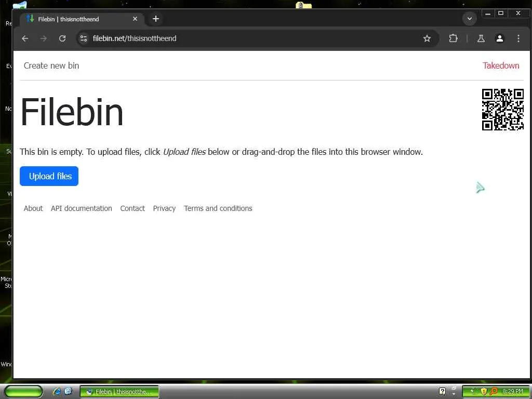532x399 pixels.
Task: Open the tab search dropdown chevron
Action: (x=470, y=18)
